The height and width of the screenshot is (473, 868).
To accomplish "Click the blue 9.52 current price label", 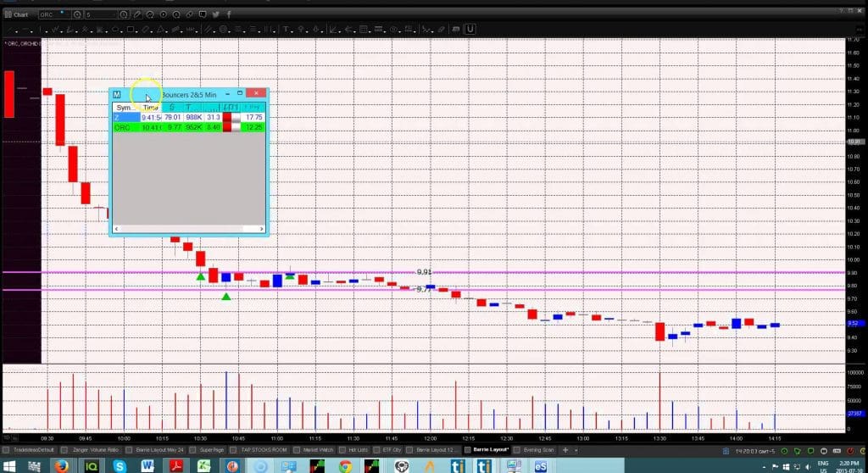I will (854, 323).
